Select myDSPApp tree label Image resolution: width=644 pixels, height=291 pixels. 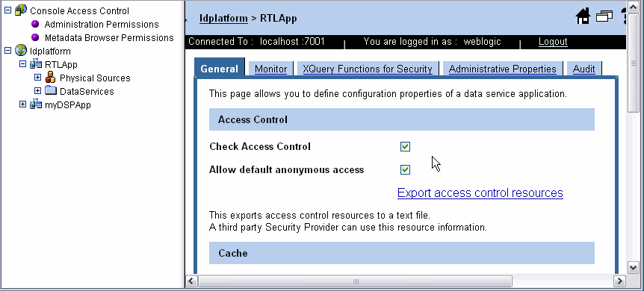point(67,104)
